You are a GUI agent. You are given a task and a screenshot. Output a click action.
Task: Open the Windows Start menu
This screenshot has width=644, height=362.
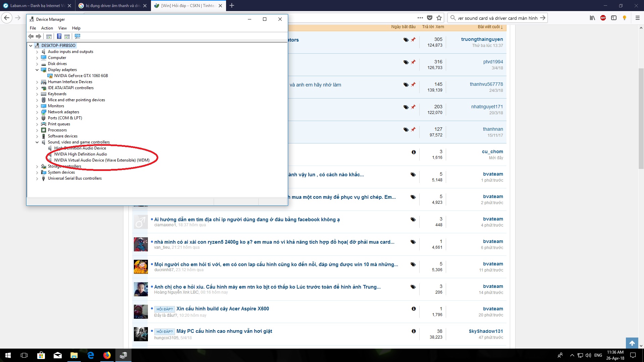tap(8, 355)
